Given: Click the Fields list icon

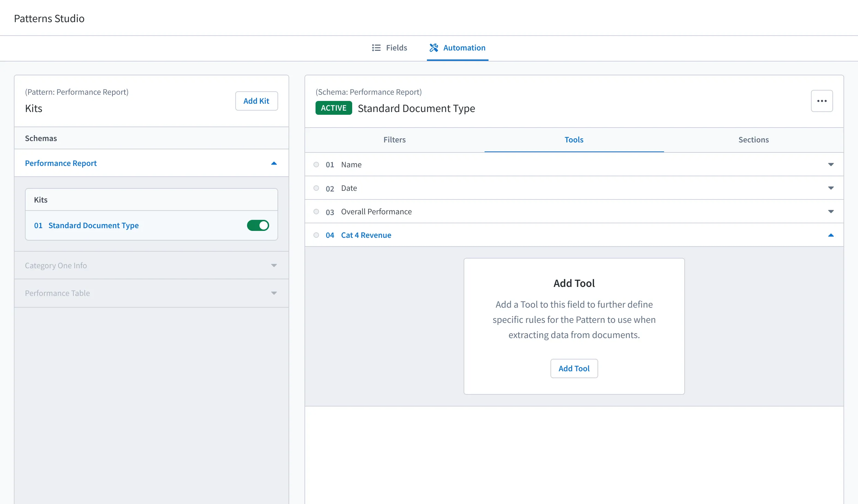Looking at the screenshot, I should coord(376,48).
